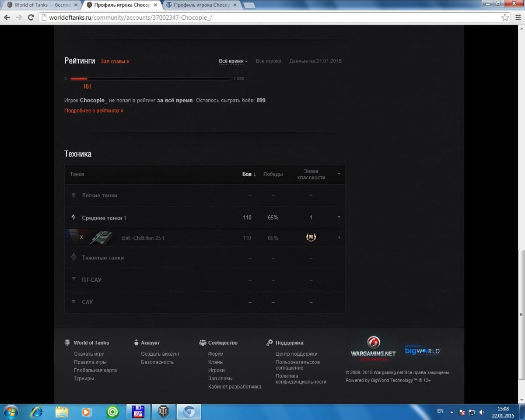
Task: Click the Show desktop strip on taskbar
Action: tap(522, 412)
